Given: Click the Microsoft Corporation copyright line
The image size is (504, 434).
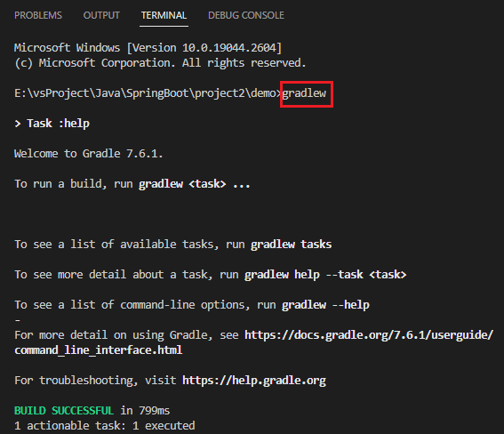Looking at the screenshot, I should point(160,63).
